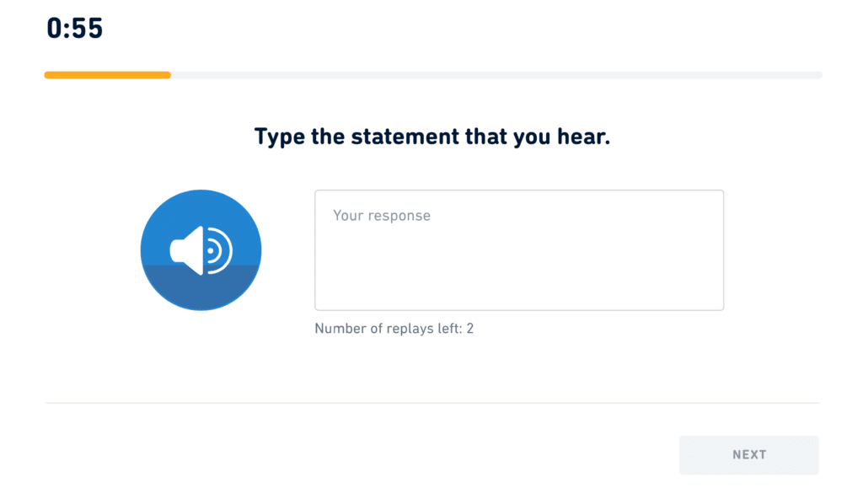Click the replay count number 2
Image resolution: width=863 pixels, height=504 pixels.
coord(469,328)
